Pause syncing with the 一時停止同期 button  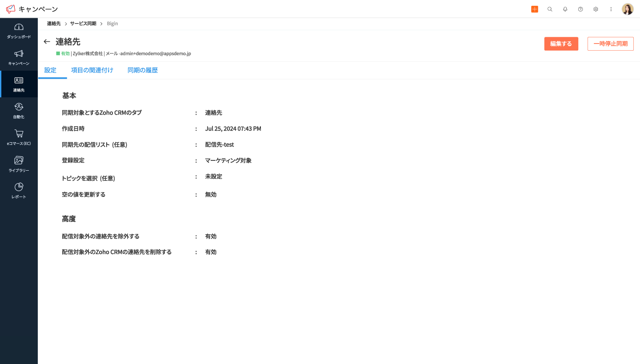(x=610, y=44)
